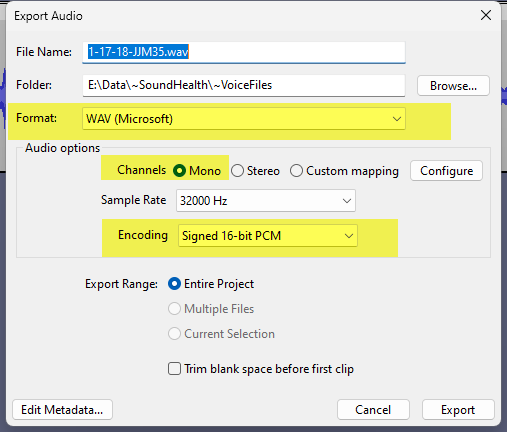Select the Stereo channel option
This screenshot has height=432, width=507.
click(x=237, y=171)
